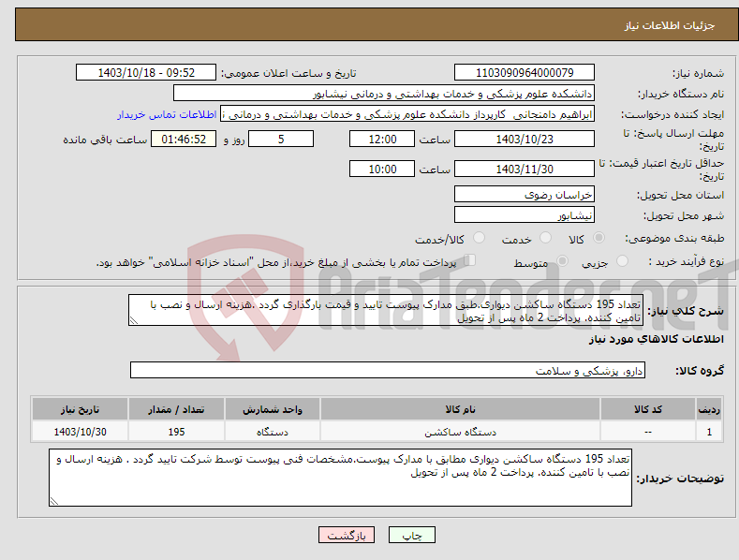Click the تاریخ نیاز column header
The width and height of the screenshot is (739, 560).
pyautogui.click(x=81, y=409)
